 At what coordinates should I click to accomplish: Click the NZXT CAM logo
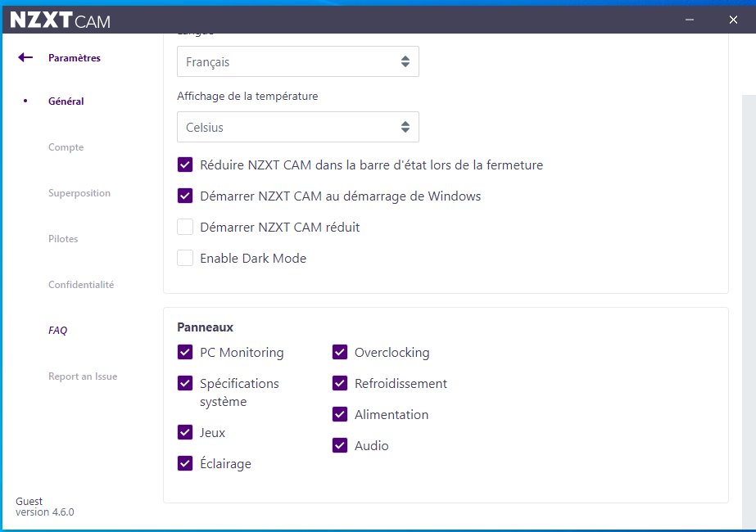click(60, 20)
